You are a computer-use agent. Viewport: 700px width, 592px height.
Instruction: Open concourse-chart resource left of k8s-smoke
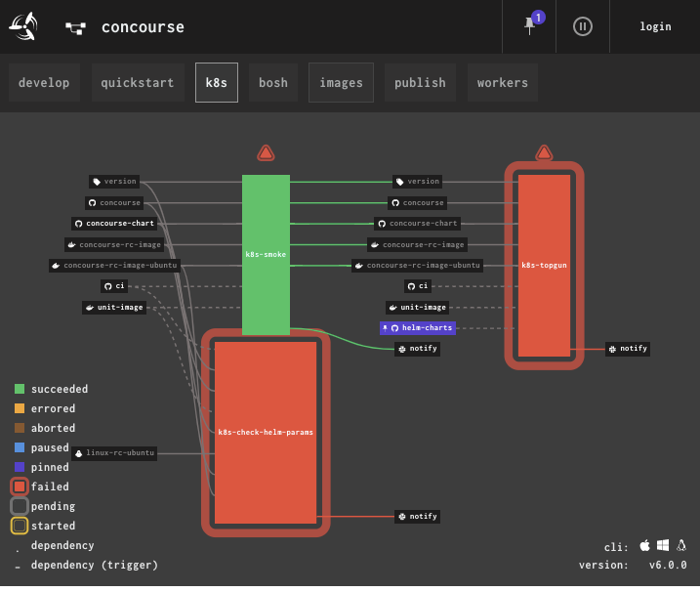[x=115, y=224]
